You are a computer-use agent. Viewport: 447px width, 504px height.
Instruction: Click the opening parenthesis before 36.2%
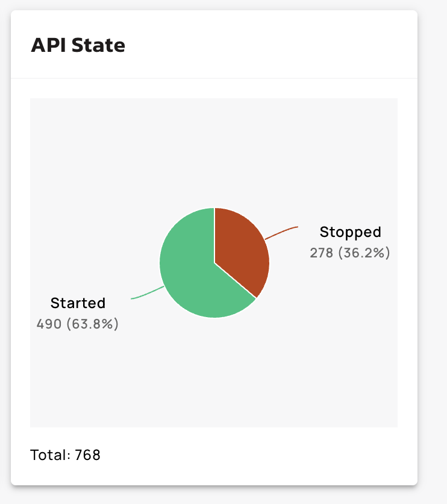click(x=340, y=253)
